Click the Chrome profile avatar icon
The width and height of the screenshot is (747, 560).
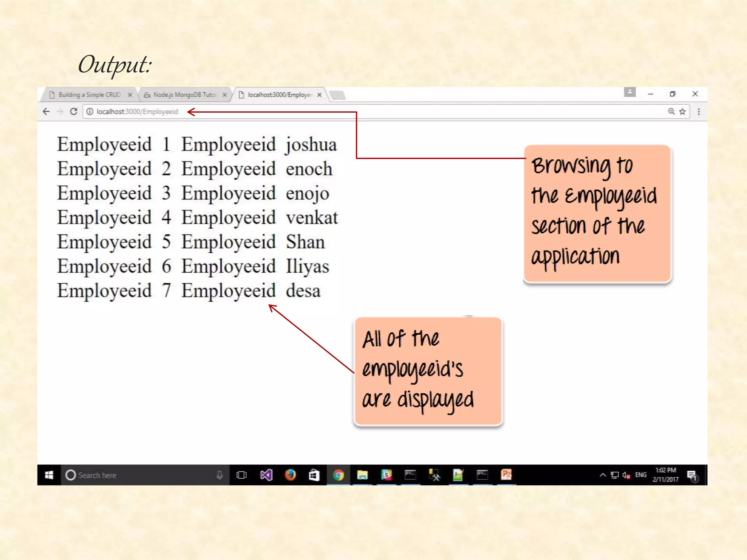click(630, 92)
